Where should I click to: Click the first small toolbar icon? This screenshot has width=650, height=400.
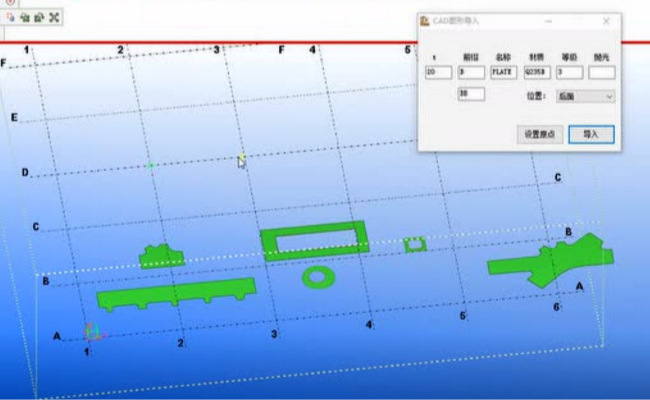(10, 17)
